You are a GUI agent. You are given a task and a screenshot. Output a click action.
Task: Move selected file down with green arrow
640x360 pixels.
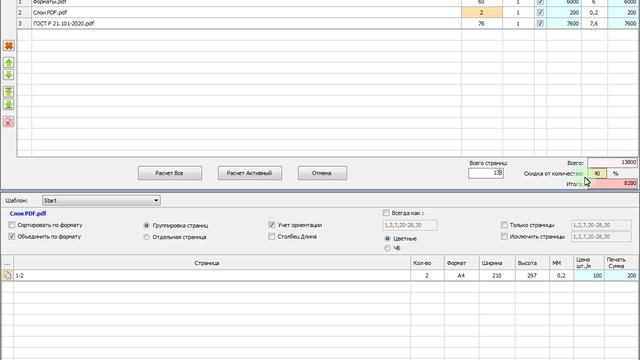pos(9,75)
